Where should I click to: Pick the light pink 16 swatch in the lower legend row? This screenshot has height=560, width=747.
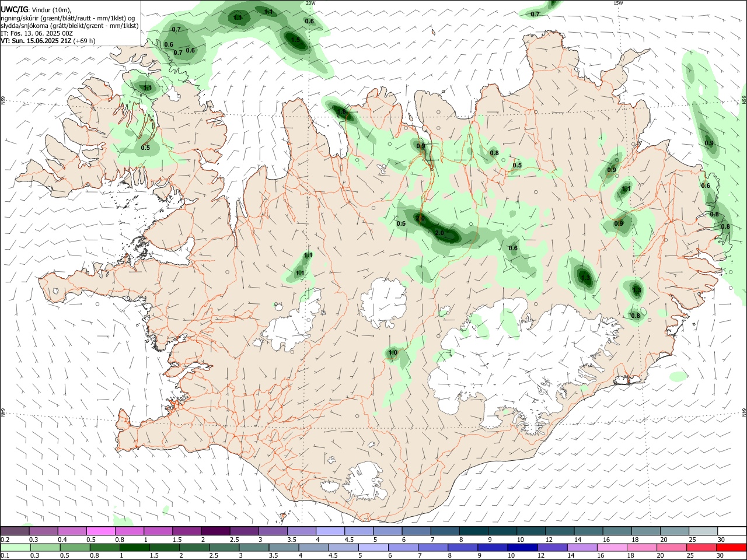612,548
